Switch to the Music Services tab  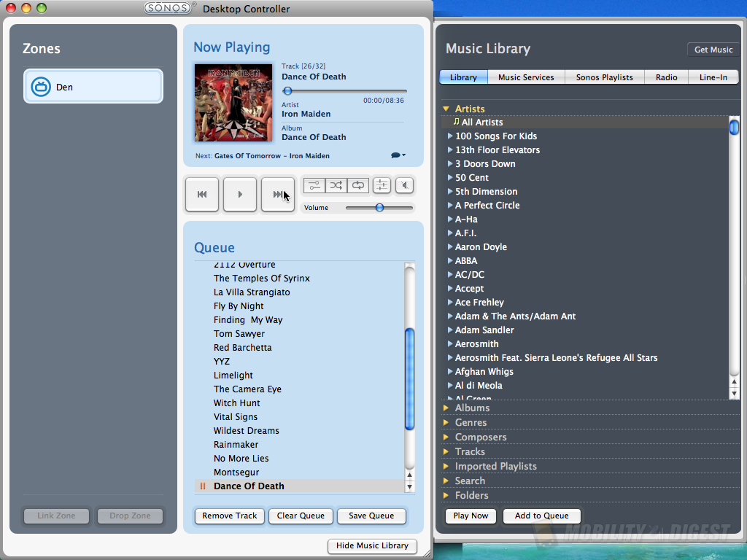[x=526, y=77]
